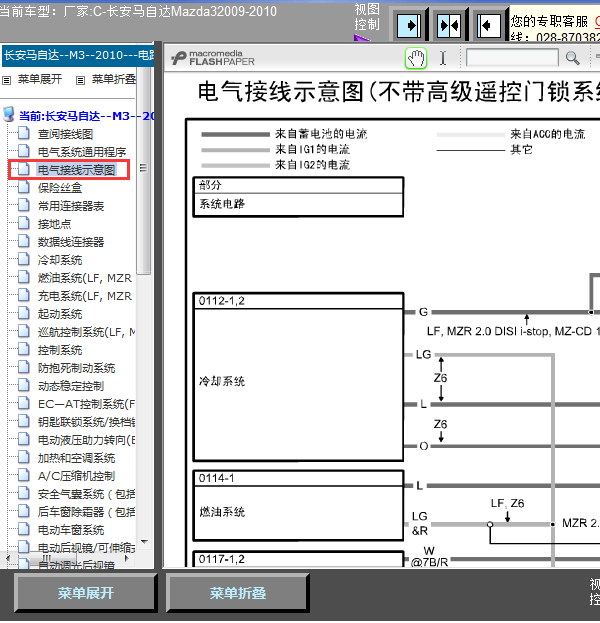Open 控制系统 tree item
The image size is (600, 623).
[60, 350]
